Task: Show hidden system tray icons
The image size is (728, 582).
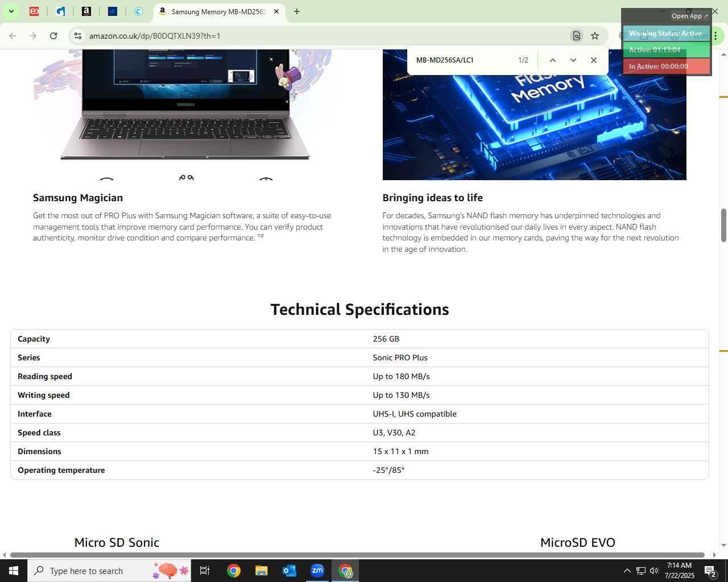Action: point(627,571)
